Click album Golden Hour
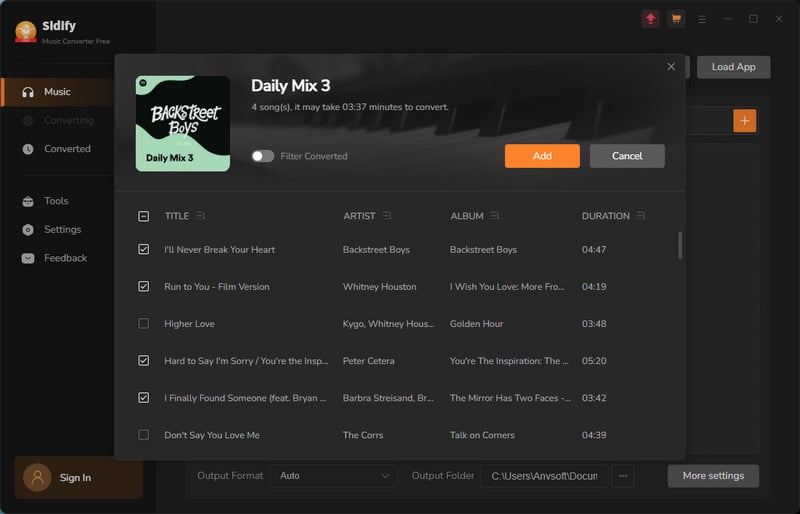The image size is (800, 514). tap(477, 324)
